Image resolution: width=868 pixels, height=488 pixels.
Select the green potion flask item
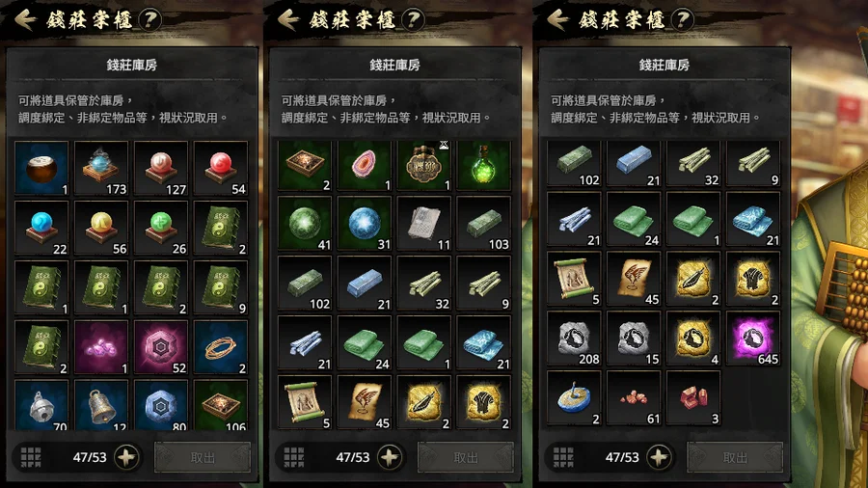484,166
